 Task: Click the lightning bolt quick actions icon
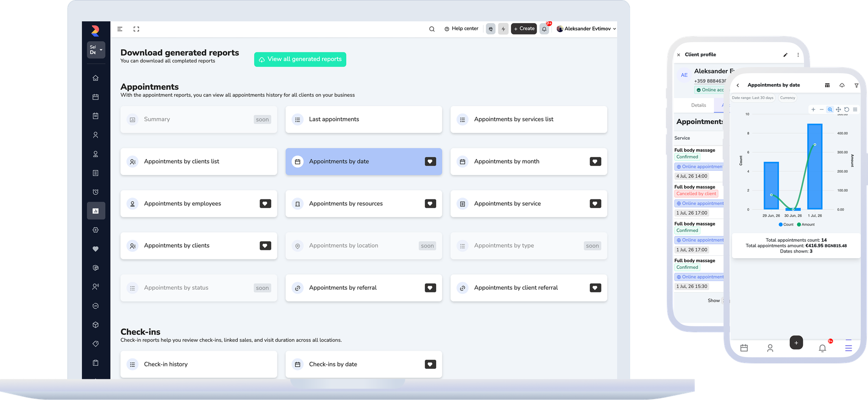tap(503, 29)
